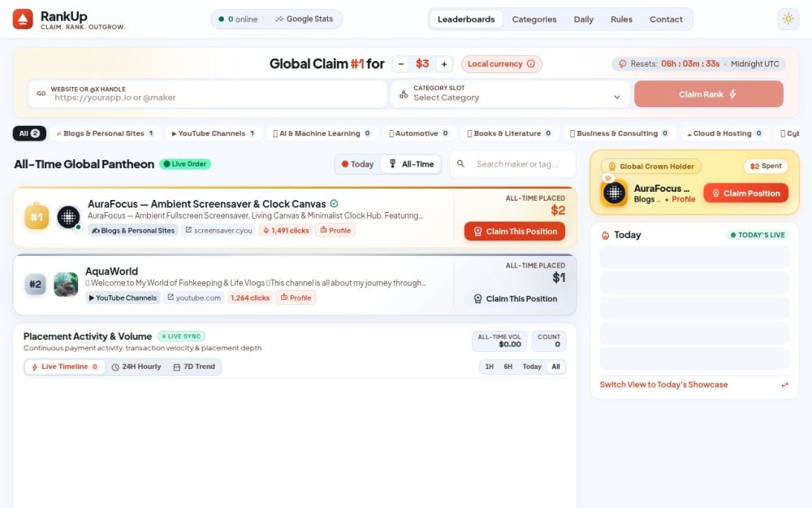This screenshot has height=508, width=812.
Task: Claim AquaWorld's #2 position
Action: click(x=514, y=298)
